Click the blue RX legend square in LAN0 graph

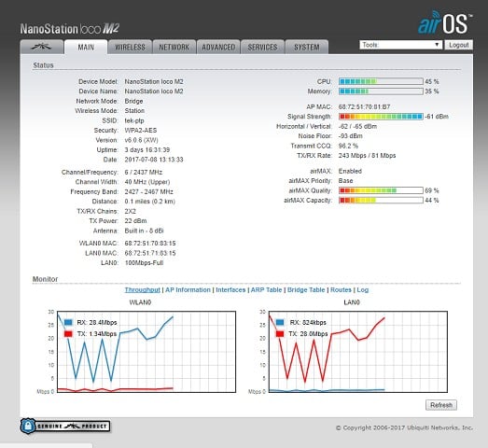280,322
